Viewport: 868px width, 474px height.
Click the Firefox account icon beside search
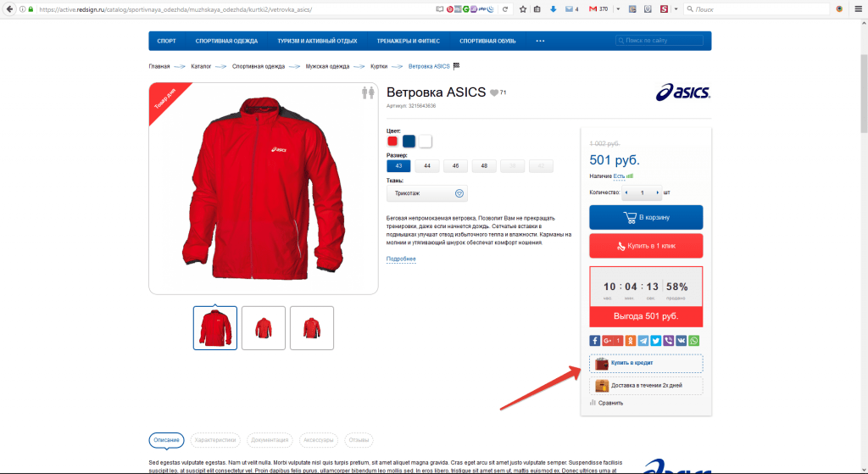coord(840,8)
